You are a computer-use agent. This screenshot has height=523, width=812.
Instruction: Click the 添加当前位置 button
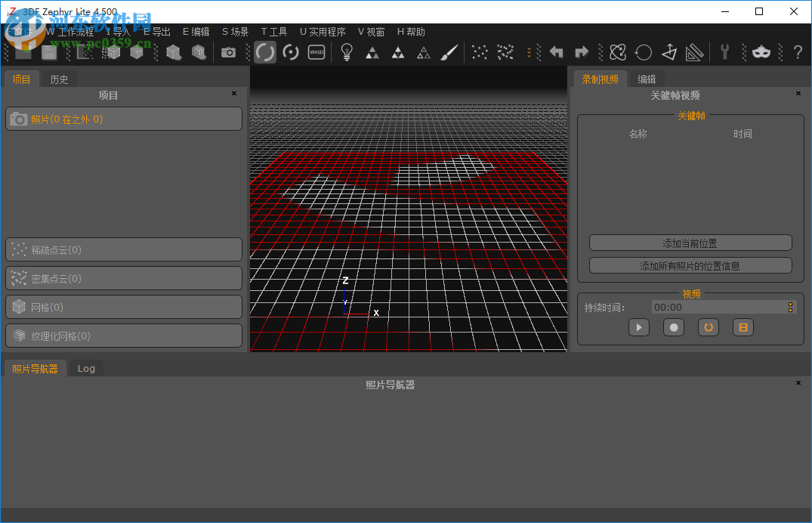pos(690,243)
